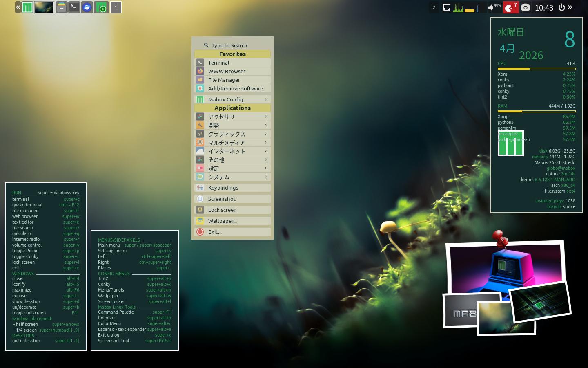Open the file archive launcher in panel
The width and height of the screenshot is (588, 368).
click(61, 7)
